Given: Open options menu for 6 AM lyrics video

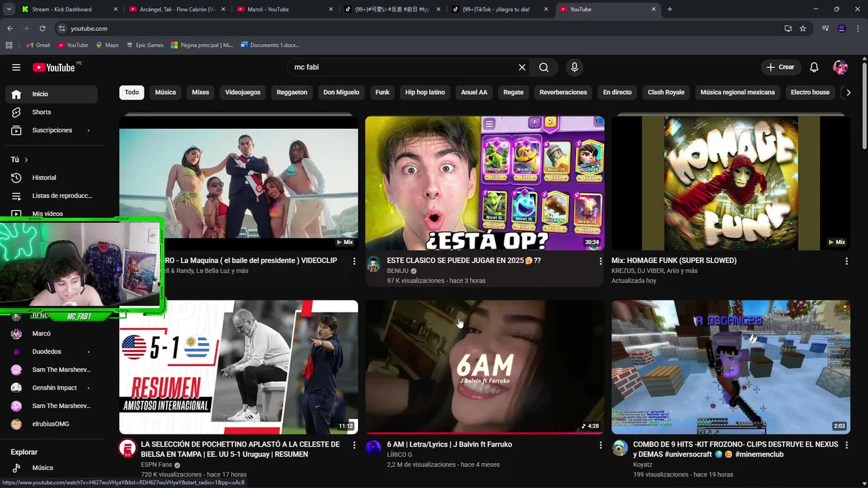Looking at the screenshot, I should (x=600, y=445).
